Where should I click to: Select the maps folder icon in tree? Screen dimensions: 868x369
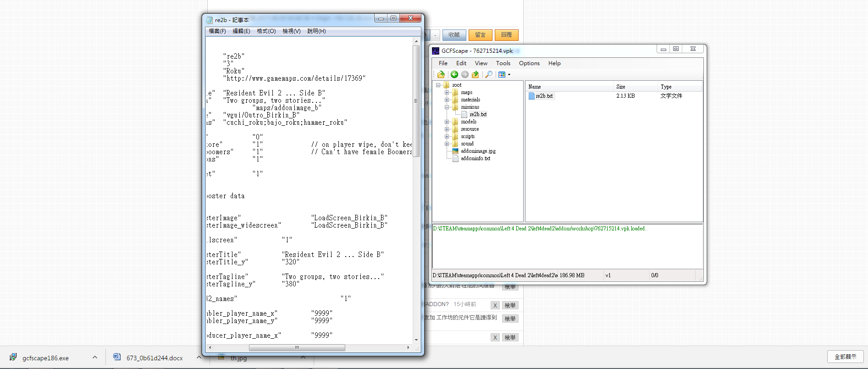455,92
